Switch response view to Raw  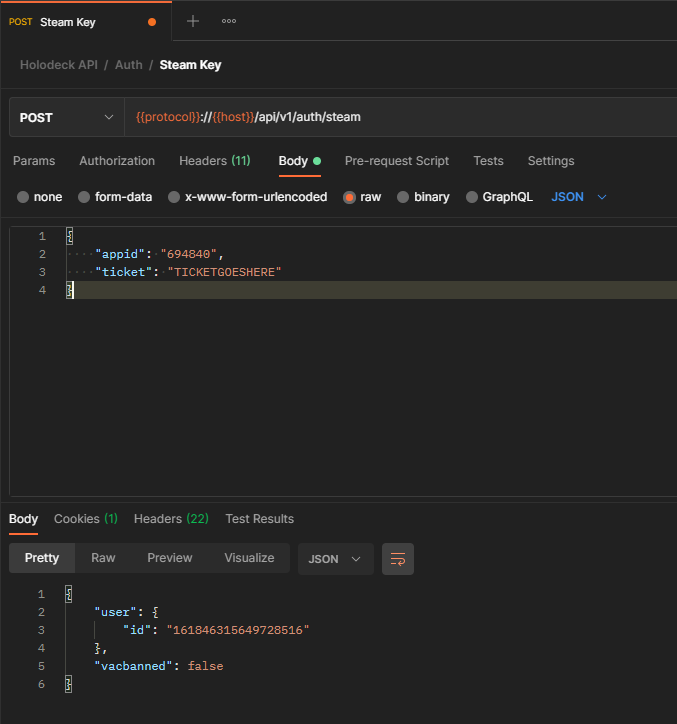(x=103, y=558)
